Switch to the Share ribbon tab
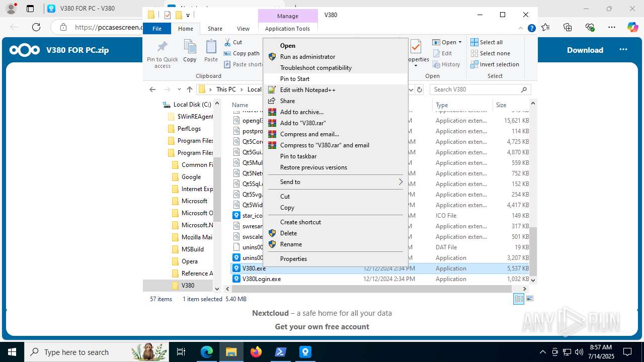Viewport: 644px width, 362px height. (215, 29)
